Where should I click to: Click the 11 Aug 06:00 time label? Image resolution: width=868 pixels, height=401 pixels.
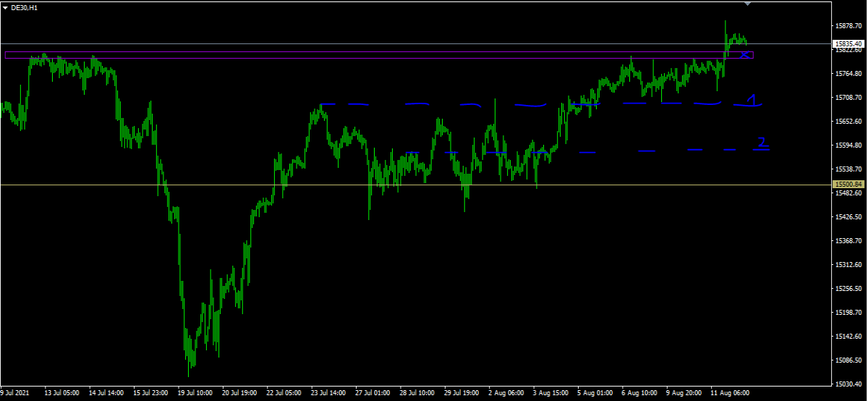pyautogui.click(x=729, y=393)
